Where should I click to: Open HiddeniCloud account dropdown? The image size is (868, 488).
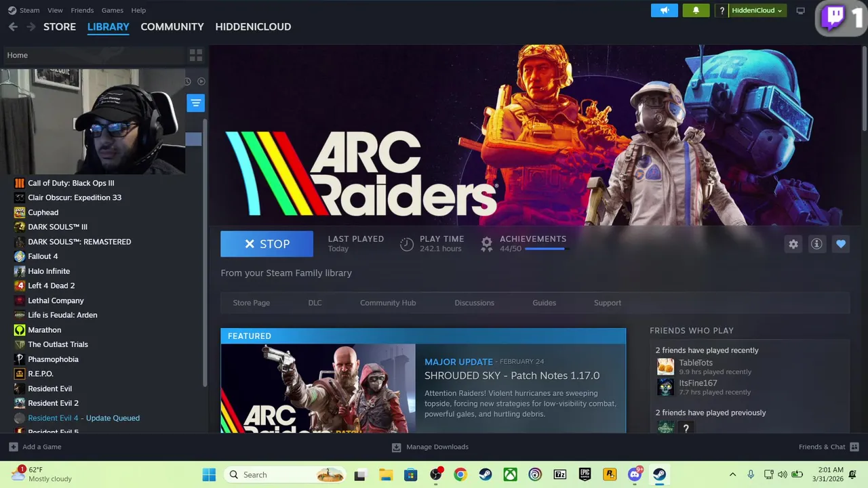click(757, 10)
